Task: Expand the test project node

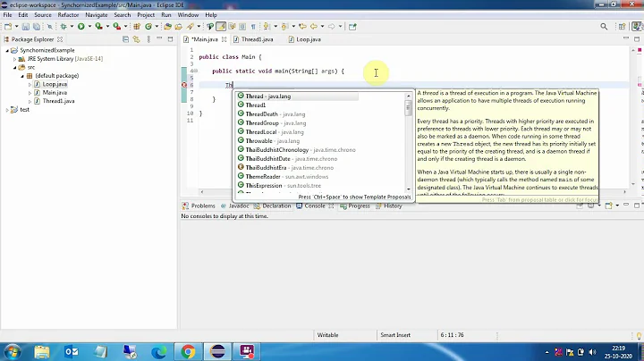Action: pos(7,110)
